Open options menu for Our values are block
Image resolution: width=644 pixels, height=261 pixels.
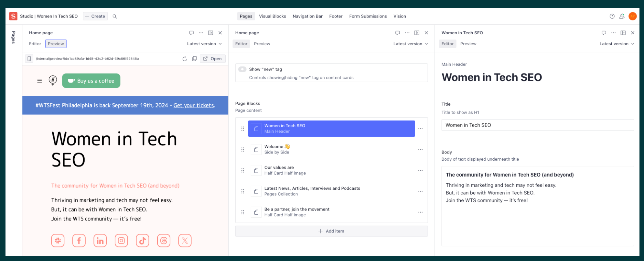pyautogui.click(x=420, y=170)
